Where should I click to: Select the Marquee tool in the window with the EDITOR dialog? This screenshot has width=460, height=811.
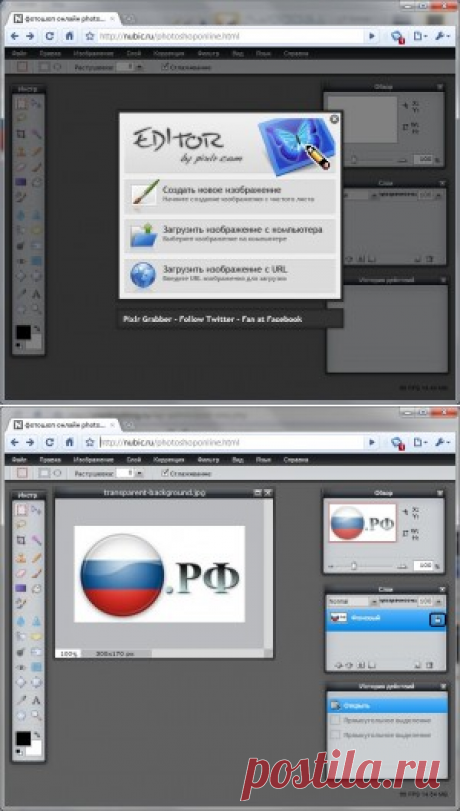[x=21, y=104]
